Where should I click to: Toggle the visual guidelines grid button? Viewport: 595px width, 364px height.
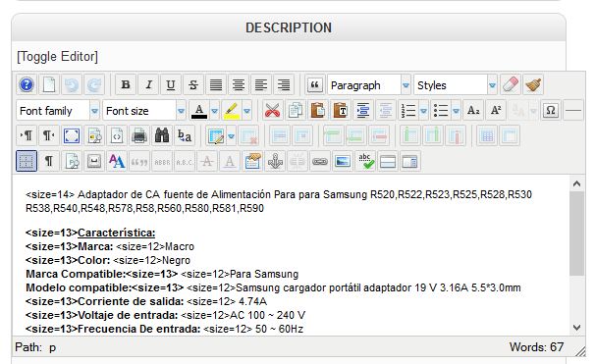[x=27, y=161]
